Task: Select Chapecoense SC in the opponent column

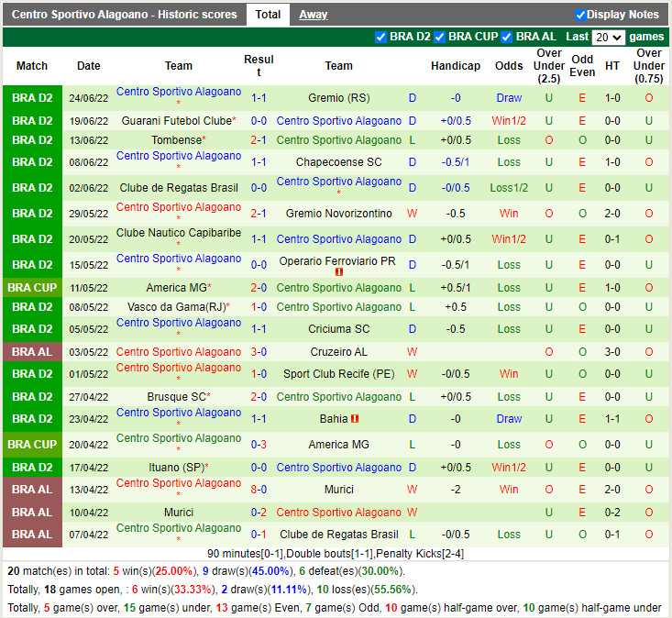Action: 338,162
